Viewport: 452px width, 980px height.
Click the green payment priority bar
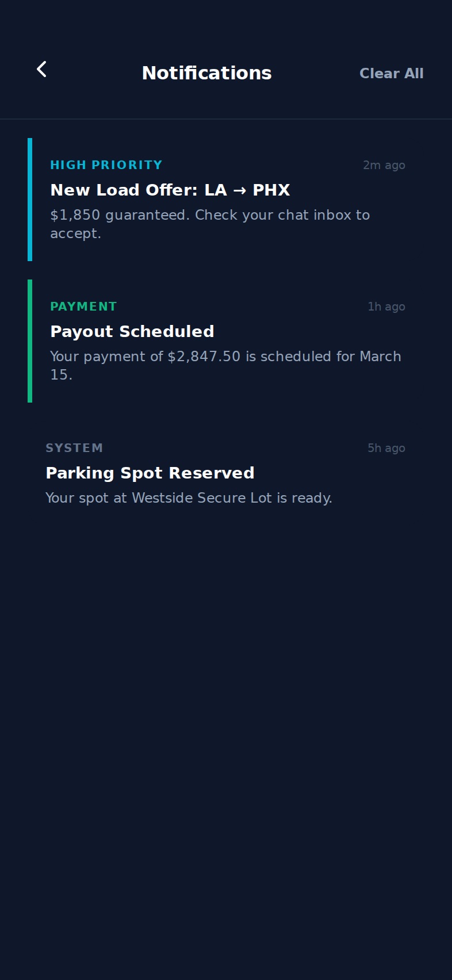pos(30,340)
